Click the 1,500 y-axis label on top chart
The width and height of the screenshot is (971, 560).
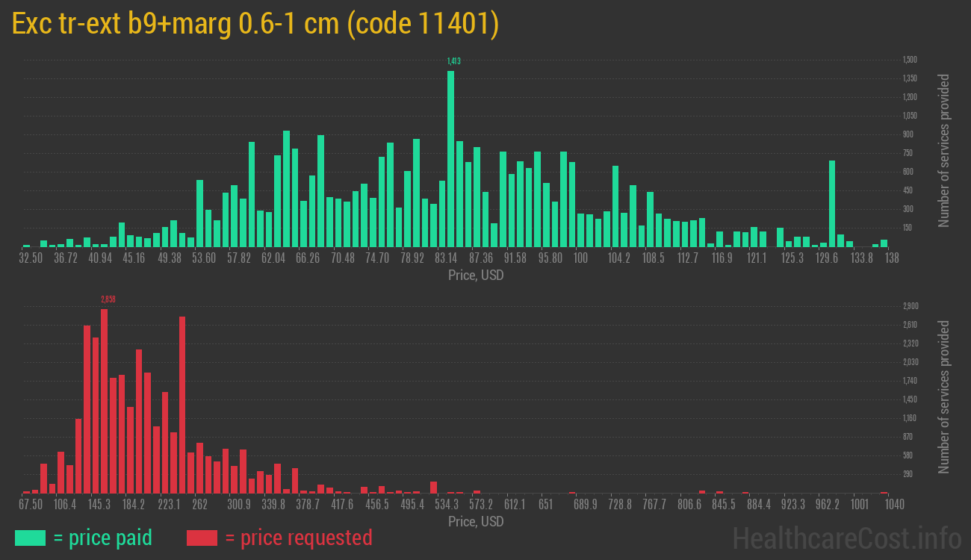tap(909, 60)
